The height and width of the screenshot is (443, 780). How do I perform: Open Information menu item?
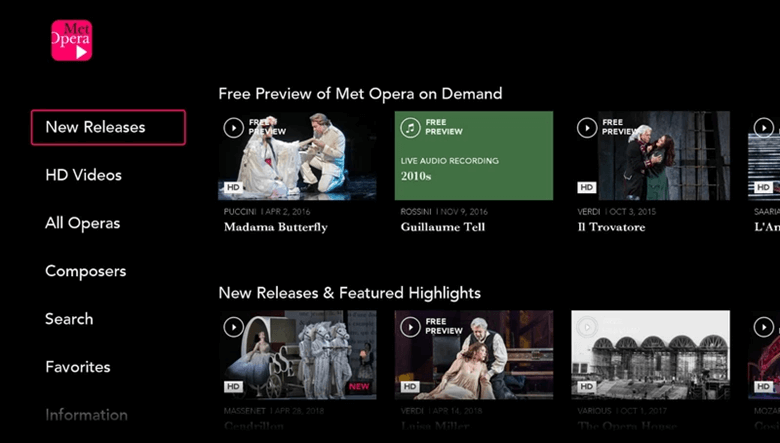[x=86, y=414]
